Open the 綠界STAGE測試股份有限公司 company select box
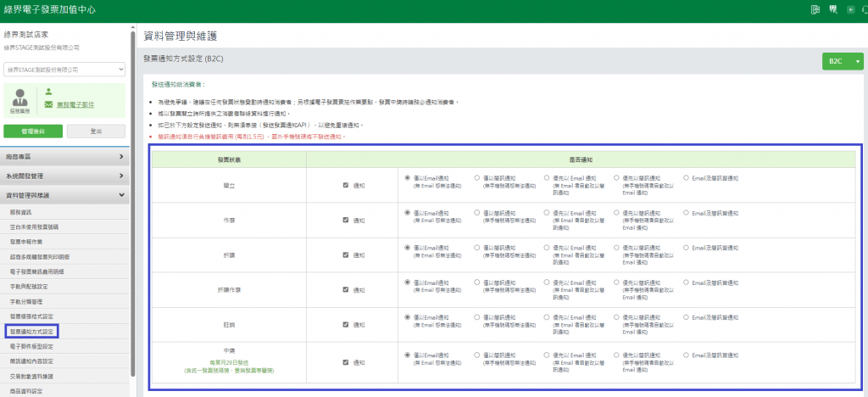The height and width of the screenshot is (397, 868). pos(64,70)
